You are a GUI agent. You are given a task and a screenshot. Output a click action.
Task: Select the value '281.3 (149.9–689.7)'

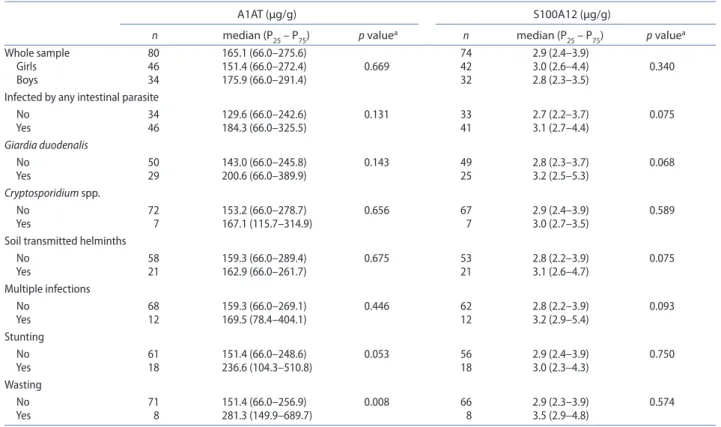click(267, 416)
